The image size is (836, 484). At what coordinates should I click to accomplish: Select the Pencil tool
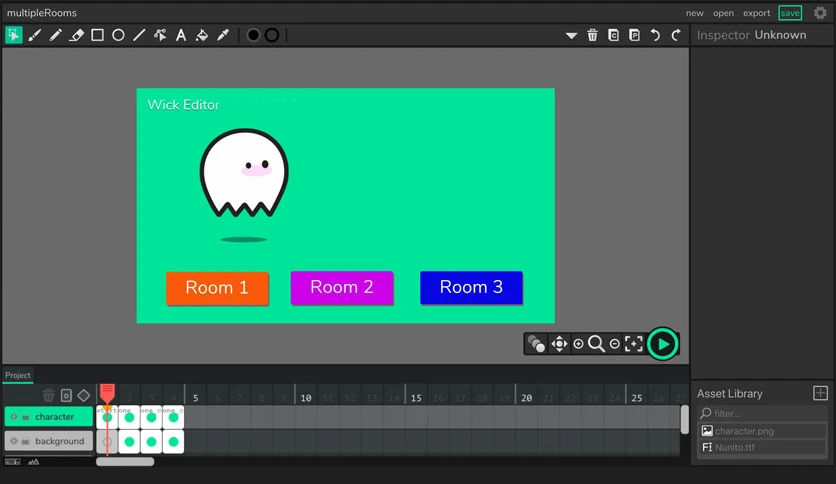[55, 35]
